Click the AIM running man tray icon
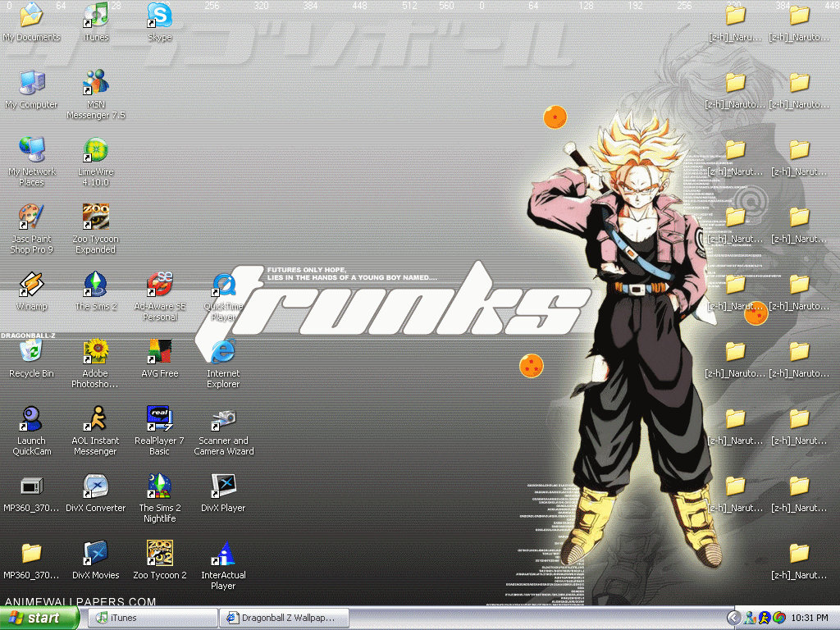 pyautogui.click(x=765, y=619)
